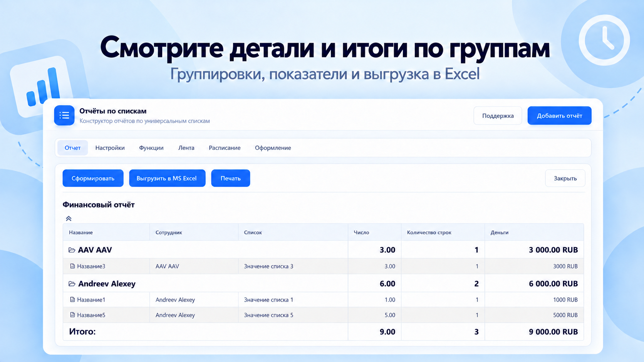The image size is (644, 362).
Task: Open the Настройки tab
Action: (x=110, y=148)
